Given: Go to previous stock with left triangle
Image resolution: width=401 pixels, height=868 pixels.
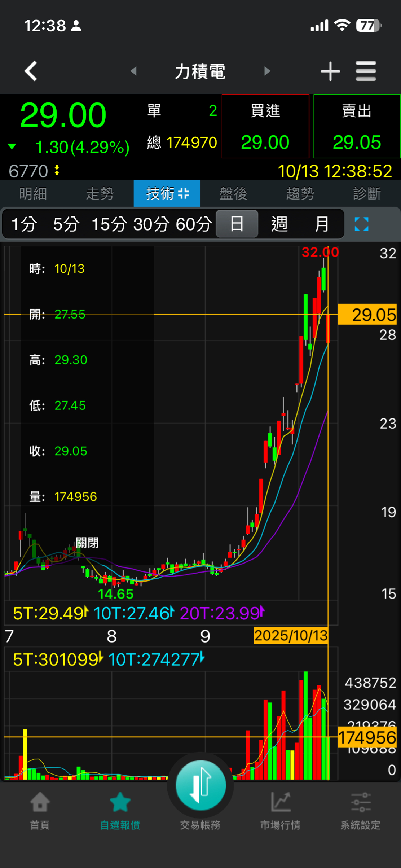Looking at the screenshot, I should 133,71.
